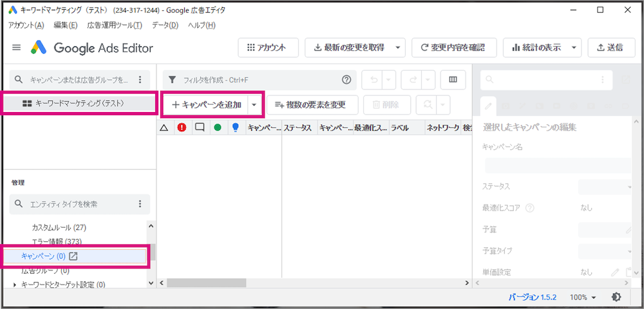Select 広告グループ (0) in the list

(x=45, y=271)
